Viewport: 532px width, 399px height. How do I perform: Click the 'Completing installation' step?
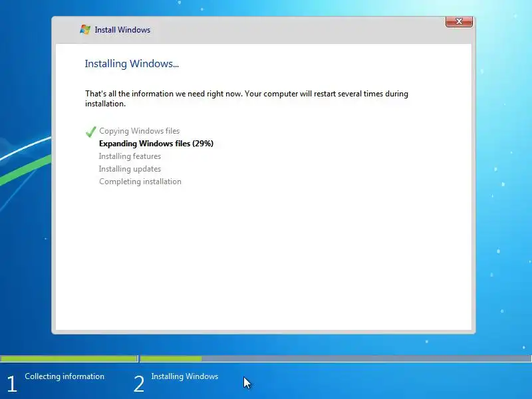tap(140, 182)
